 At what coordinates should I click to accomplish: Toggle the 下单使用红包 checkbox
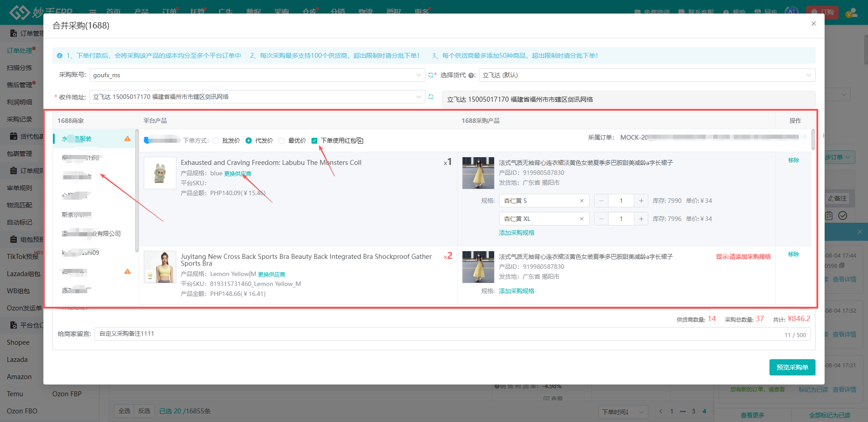coord(315,141)
